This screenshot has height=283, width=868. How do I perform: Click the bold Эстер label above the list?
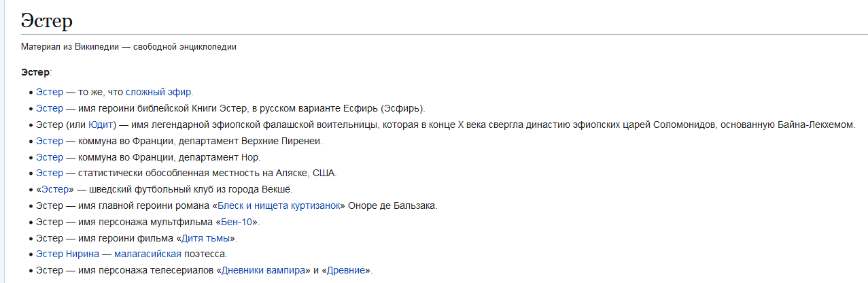(x=35, y=73)
